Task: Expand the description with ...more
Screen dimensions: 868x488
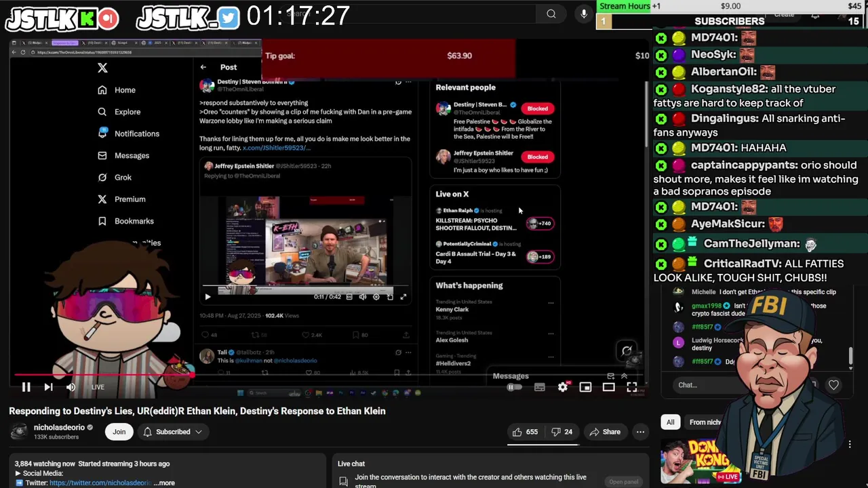Action: click(164, 483)
